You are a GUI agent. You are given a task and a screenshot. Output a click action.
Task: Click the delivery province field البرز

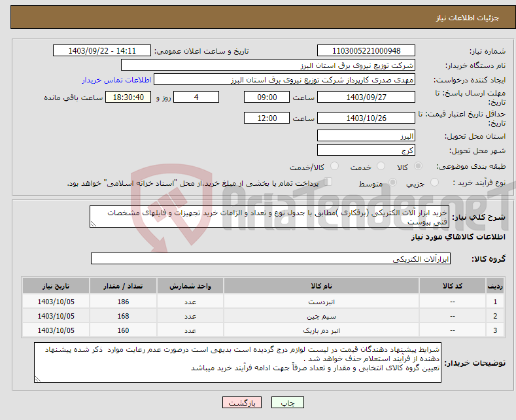coord(366,135)
